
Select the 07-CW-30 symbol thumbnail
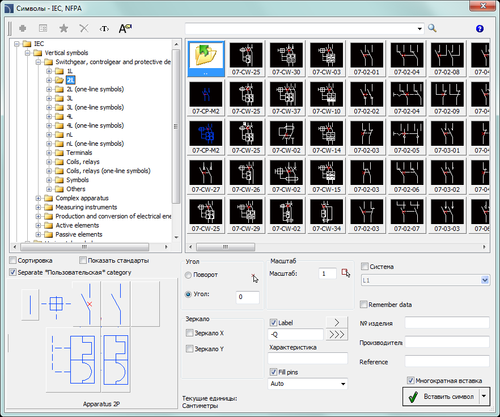286,59
